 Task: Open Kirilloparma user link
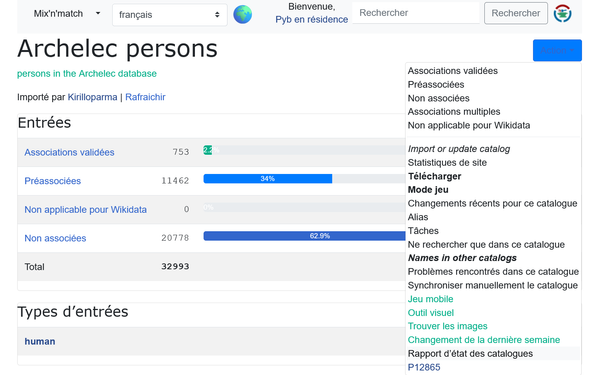(x=92, y=97)
